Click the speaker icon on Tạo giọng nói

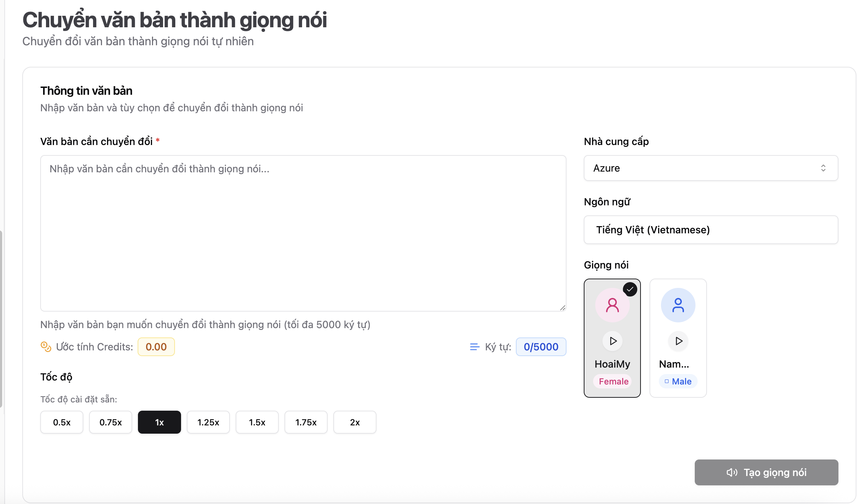[x=732, y=472]
